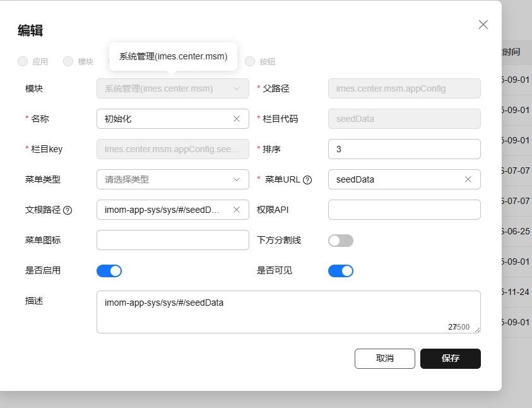532x408 pixels.
Task: Open the help icon beside 菜单URL
Action: 307,180
